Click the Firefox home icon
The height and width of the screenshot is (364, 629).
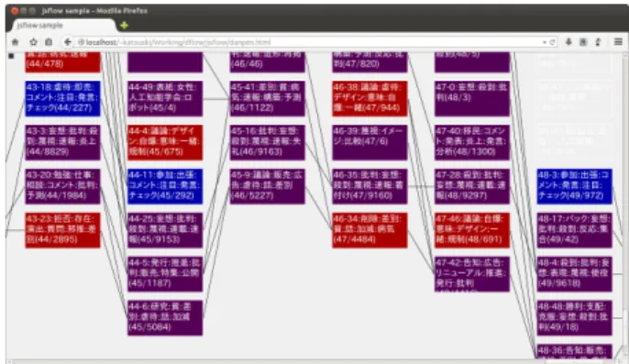point(16,42)
